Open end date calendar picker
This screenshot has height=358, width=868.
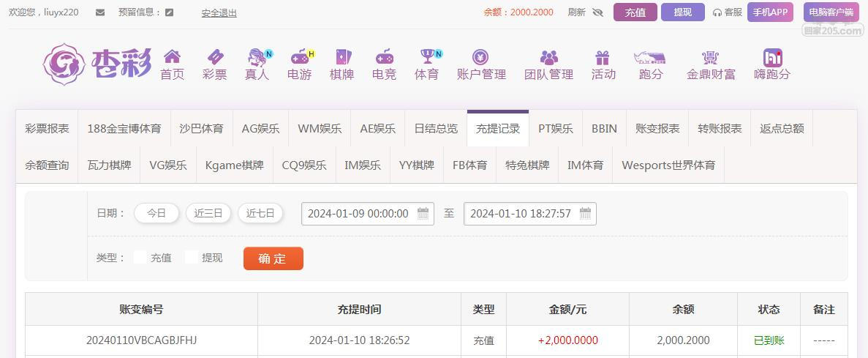585,214
